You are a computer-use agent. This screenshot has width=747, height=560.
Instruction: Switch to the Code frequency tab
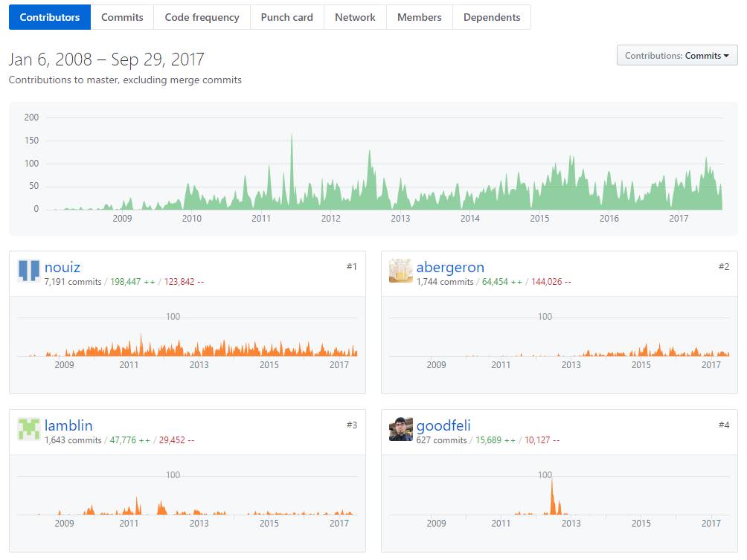click(x=202, y=17)
